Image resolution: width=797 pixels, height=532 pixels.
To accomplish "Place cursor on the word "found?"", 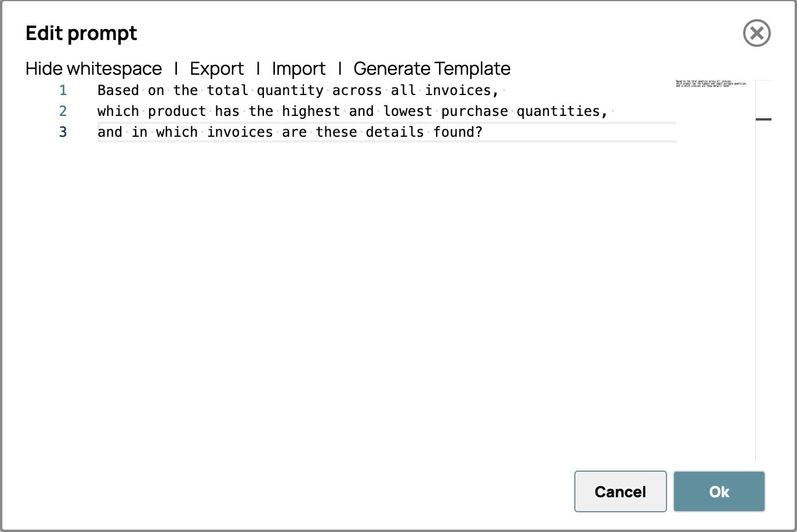I will (458, 132).
